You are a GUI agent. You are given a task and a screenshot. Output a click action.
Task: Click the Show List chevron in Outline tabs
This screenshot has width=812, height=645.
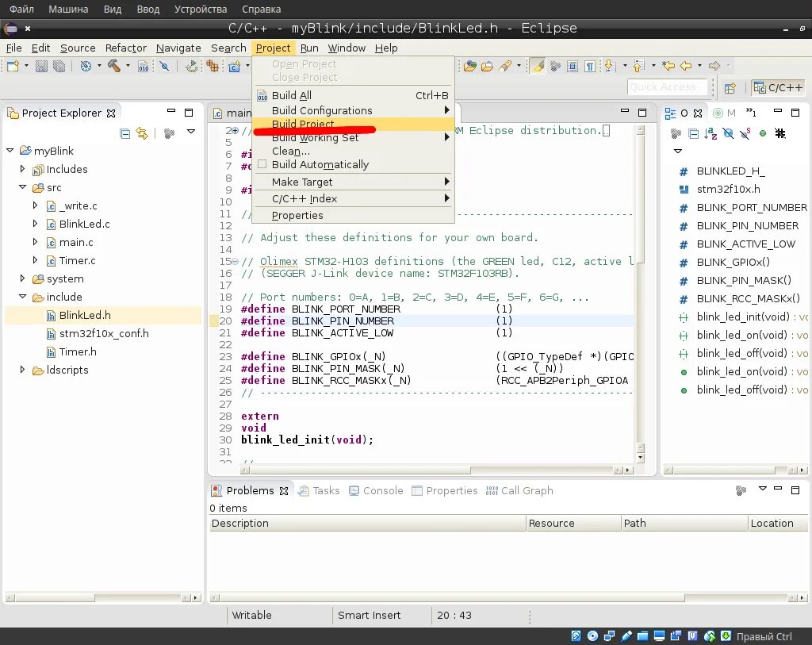coord(751,113)
